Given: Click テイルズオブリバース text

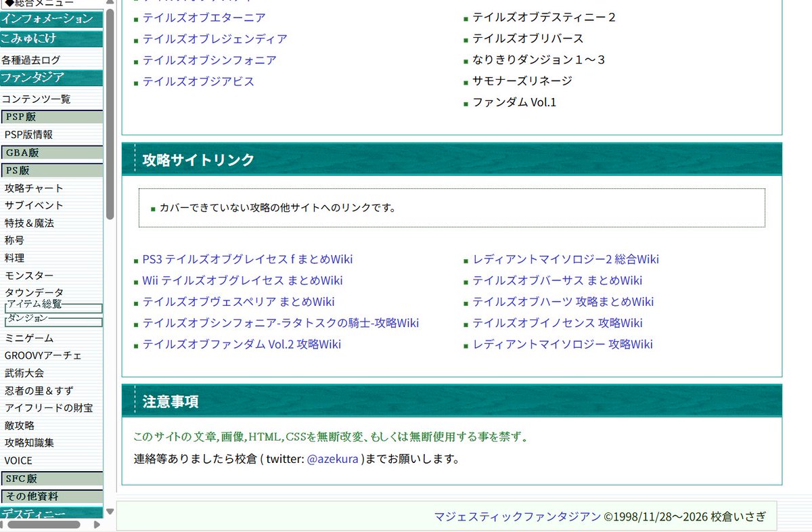Looking at the screenshot, I should (528, 39).
